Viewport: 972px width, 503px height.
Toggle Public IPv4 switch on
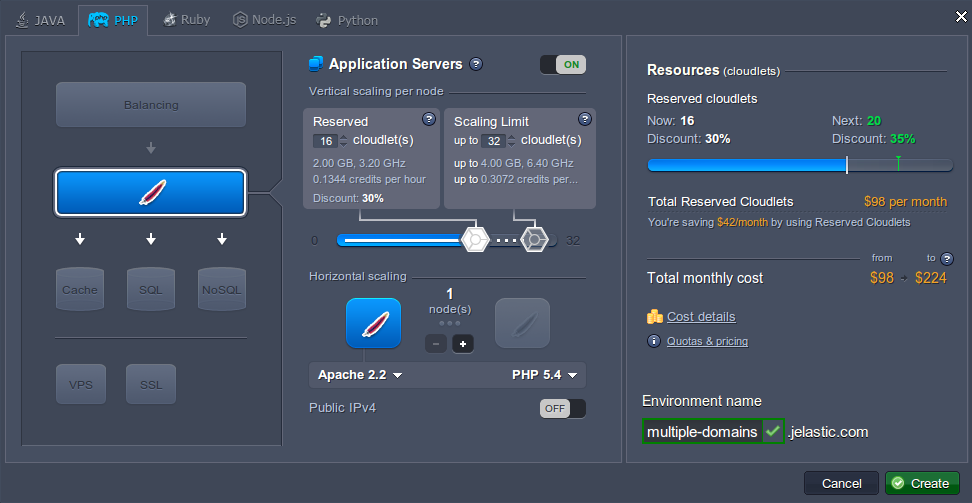tap(563, 409)
